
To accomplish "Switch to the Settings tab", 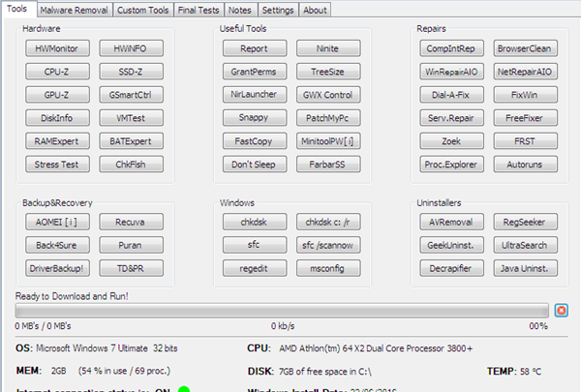I will [x=278, y=10].
